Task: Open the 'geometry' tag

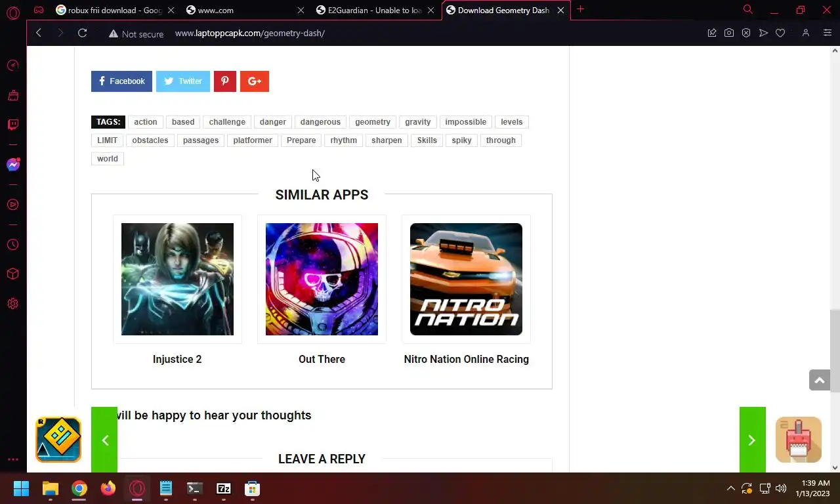Action: tap(373, 122)
